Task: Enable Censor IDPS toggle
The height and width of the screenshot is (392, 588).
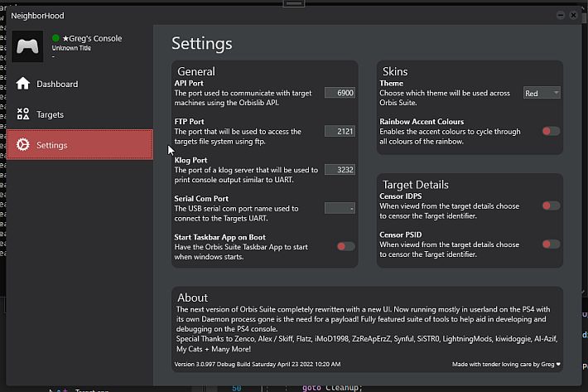Action: (x=551, y=206)
